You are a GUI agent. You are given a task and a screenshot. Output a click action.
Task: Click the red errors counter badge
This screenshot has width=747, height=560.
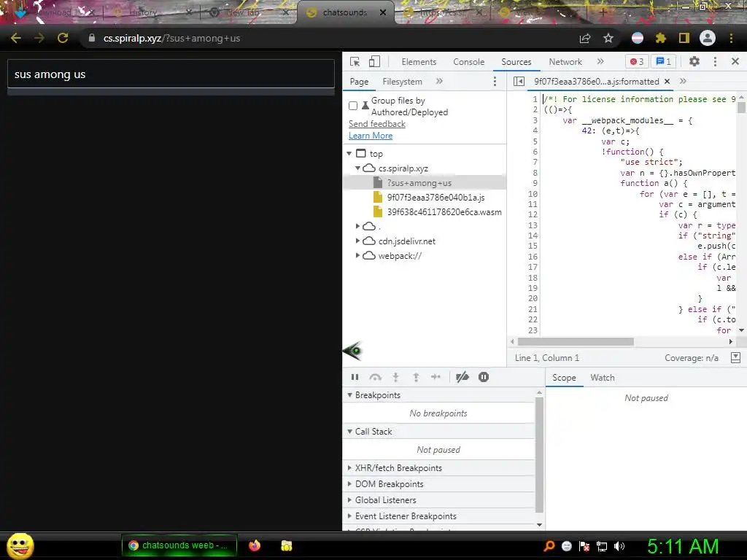click(636, 61)
